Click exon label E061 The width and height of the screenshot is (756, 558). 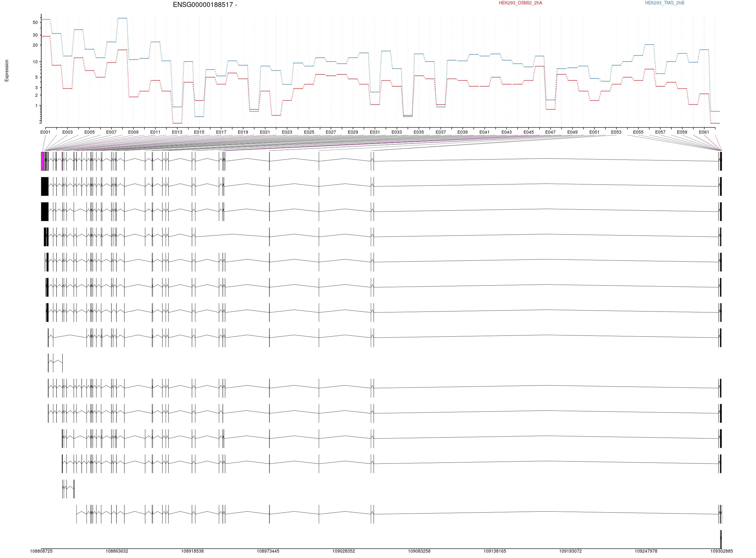point(704,132)
